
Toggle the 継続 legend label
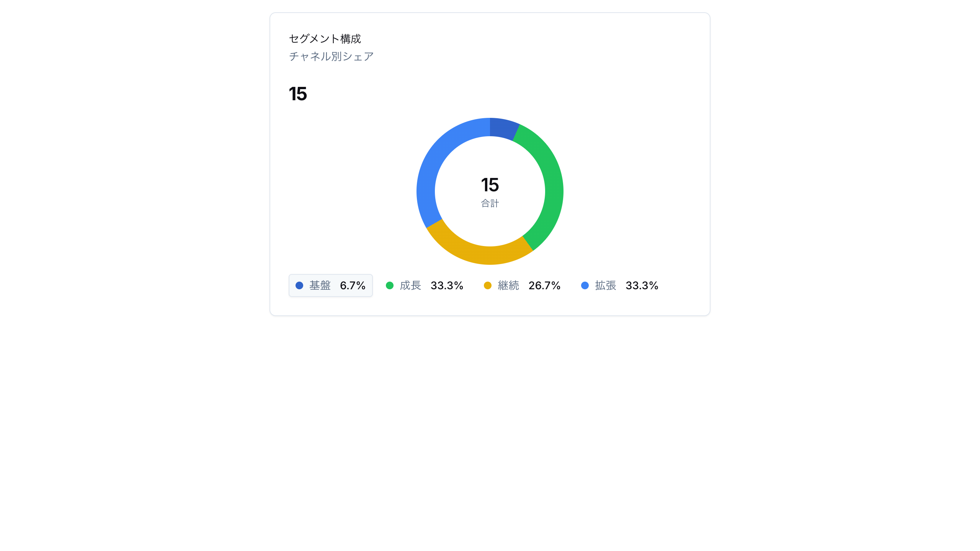(508, 285)
